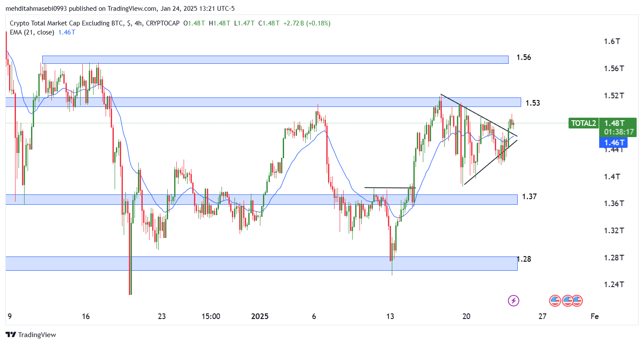Select the 1.53 blue zone rectangle

(x=263, y=102)
